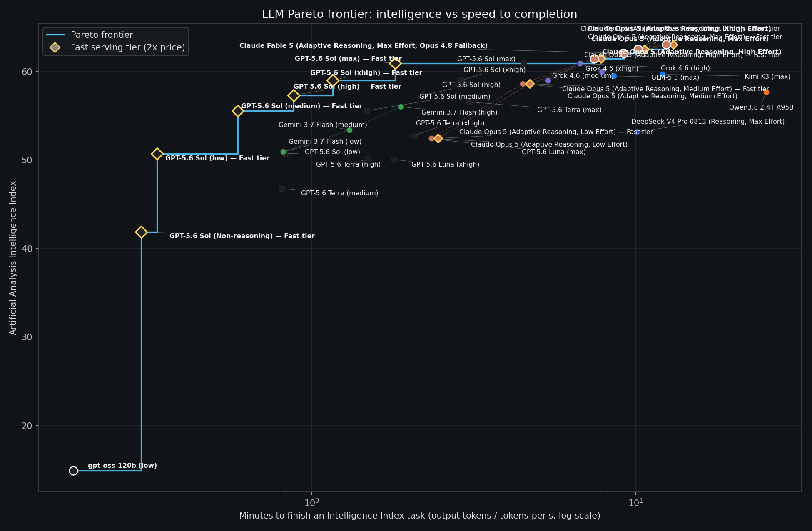The width and height of the screenshot is (812, 531).
Task: Click the 'Gemini 3.7 Flash (medium)' label
Action: pos(323,125)
